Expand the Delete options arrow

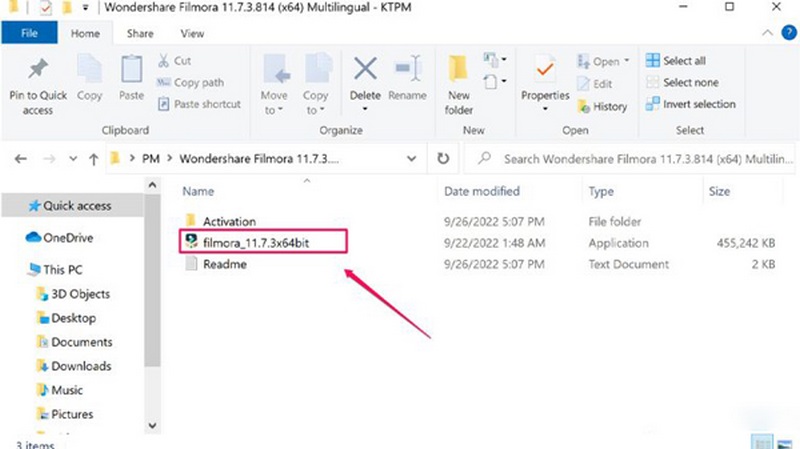pyautogui.click(x=365, y=109)
